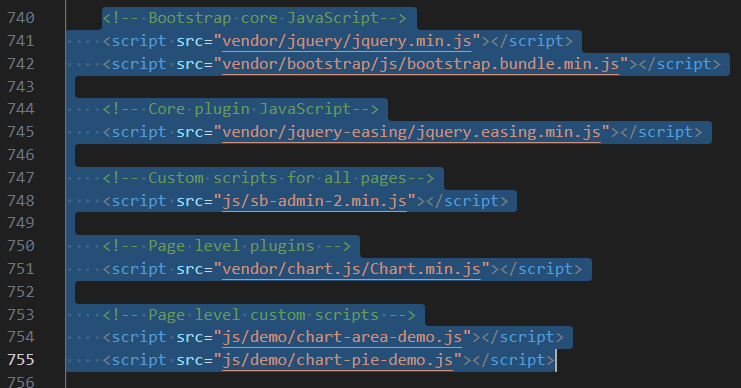Click line number 745 in the gutter

tap(21, 132)
